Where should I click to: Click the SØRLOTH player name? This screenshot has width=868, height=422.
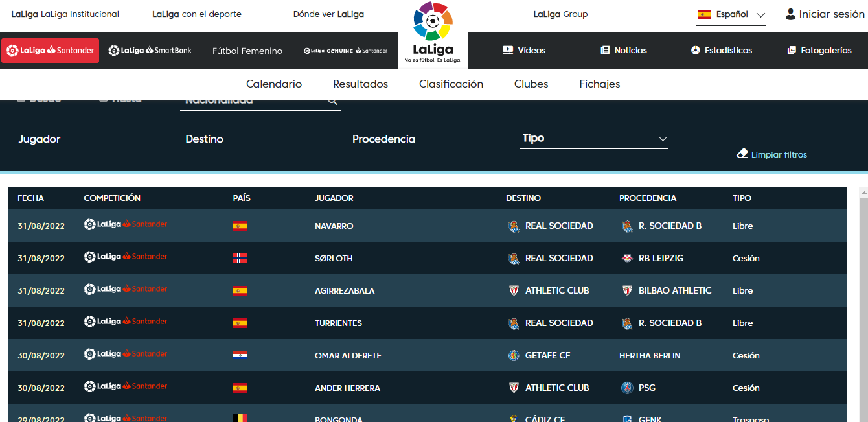[x=334, y=258]
